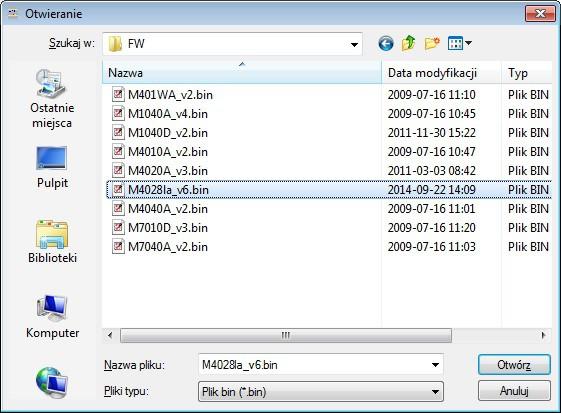The image size is (561, 413).
Task: Click date 2009-07-16 11:01
Action: point(432,209)
